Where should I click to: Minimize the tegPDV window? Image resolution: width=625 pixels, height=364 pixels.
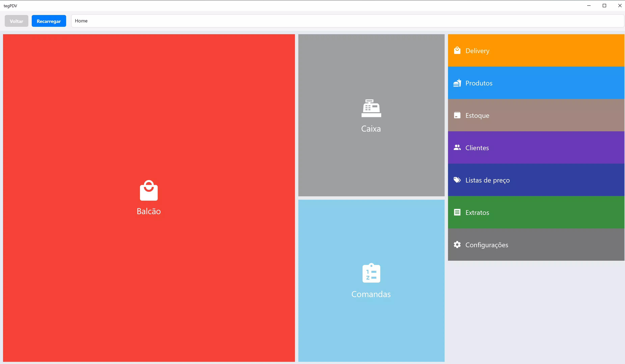pyautogui.click(x=589, y=5)
